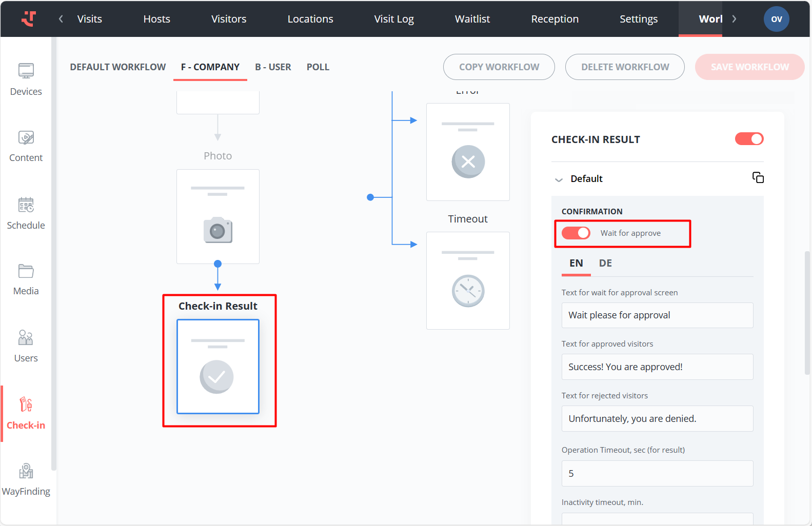Open the OV user avatar menu
The width and height of the screenshot is (812, 526).
776,19
